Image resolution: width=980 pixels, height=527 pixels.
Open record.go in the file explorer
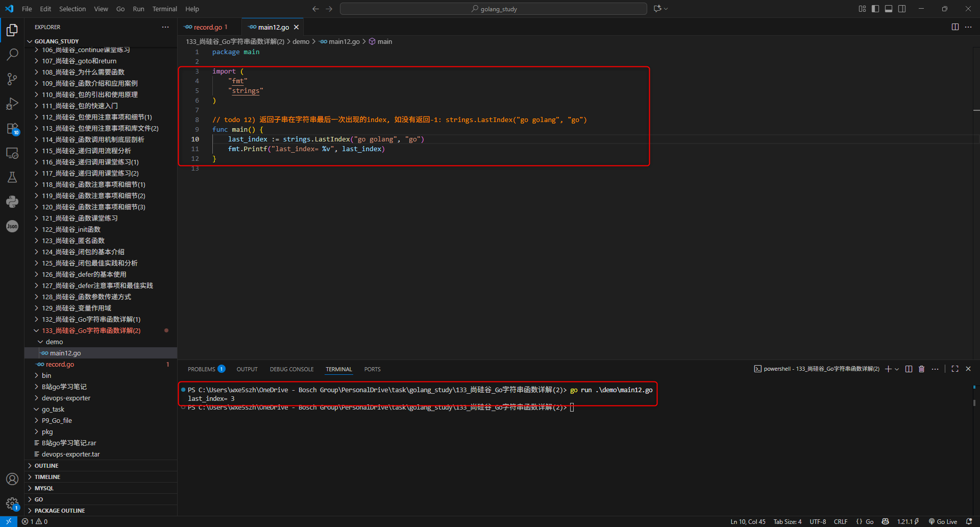pyautogui.click(x=101, y=364)
